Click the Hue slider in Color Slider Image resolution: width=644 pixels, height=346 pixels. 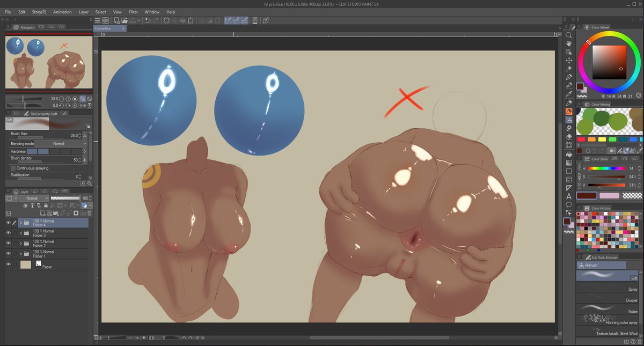point(606,168)
